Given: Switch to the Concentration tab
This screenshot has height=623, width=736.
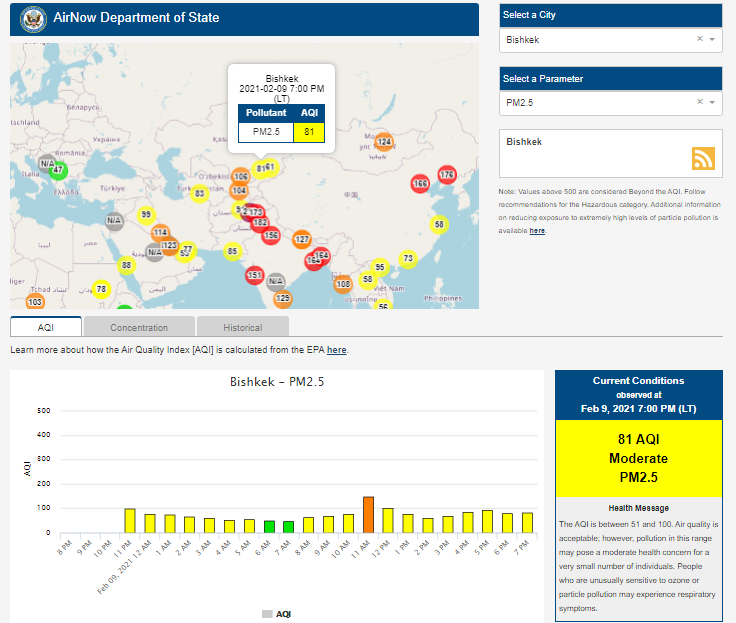Looking at the screenshot, I should point(139,327).
